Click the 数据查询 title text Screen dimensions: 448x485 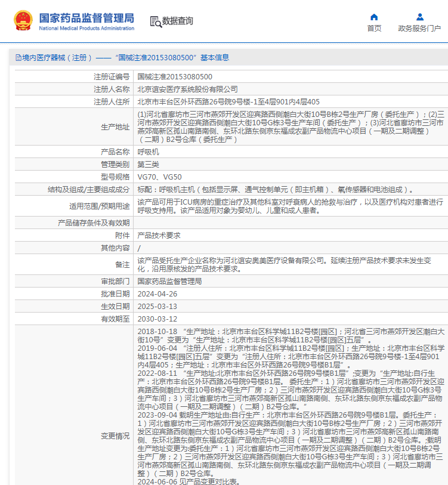coord(178,21)
